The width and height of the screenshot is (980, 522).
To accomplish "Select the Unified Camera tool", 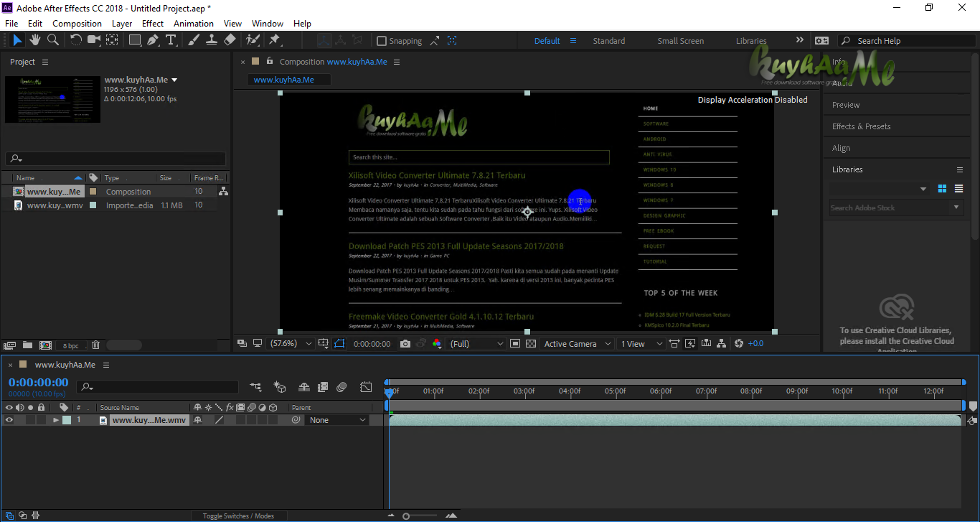I will pos(94,40).
